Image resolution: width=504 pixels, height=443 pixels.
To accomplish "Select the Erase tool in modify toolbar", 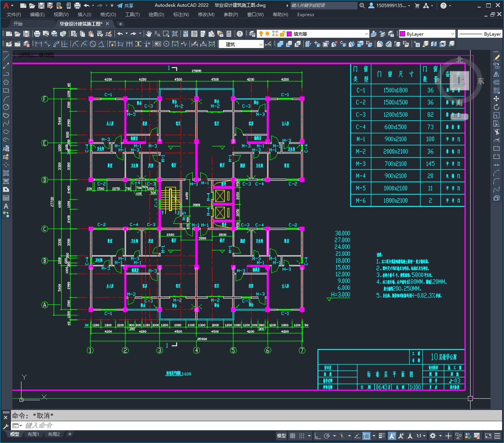I will [496, 58].
